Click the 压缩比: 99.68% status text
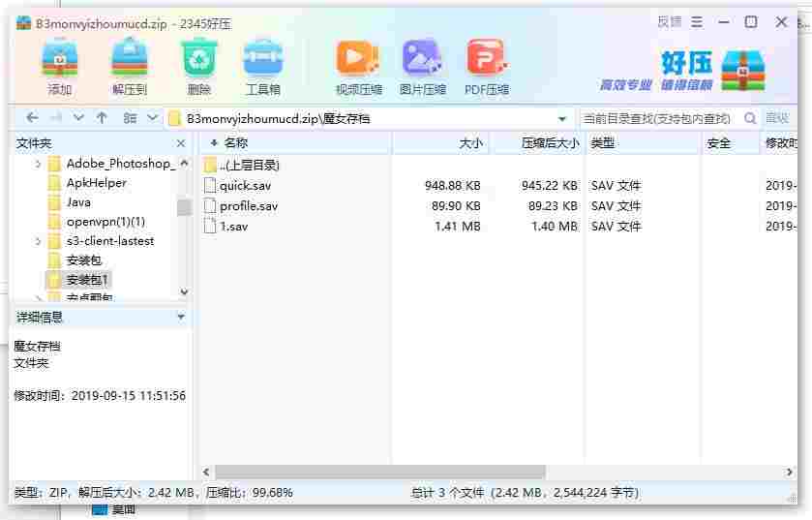This screenshot has width=812, height=520. pyautogui.click(x=249, y=492)
